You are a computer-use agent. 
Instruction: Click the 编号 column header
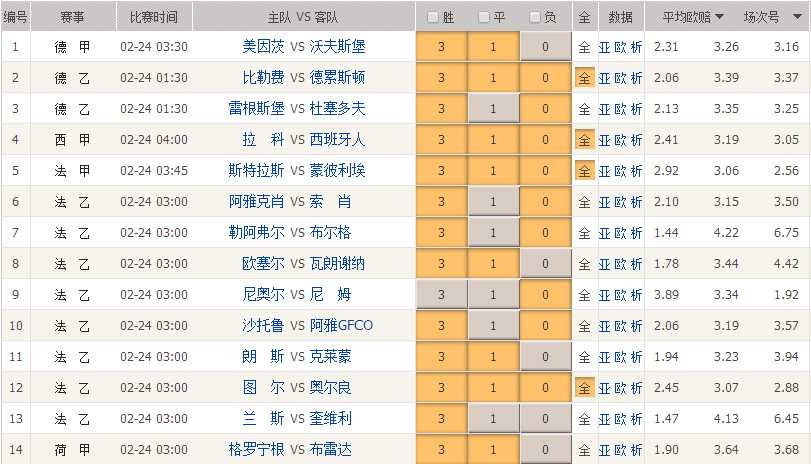[16, 17]
